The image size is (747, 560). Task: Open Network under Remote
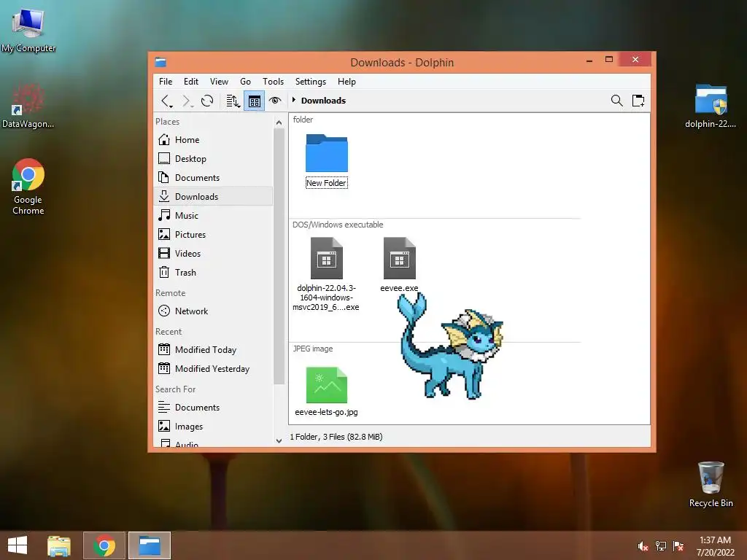click(x=213, y=311)
